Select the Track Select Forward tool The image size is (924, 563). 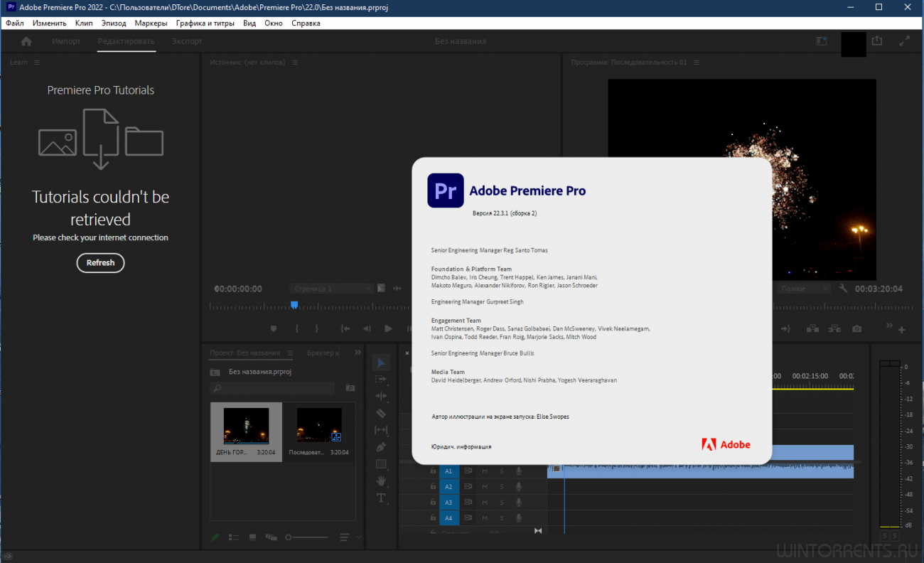tap(381, 379)
